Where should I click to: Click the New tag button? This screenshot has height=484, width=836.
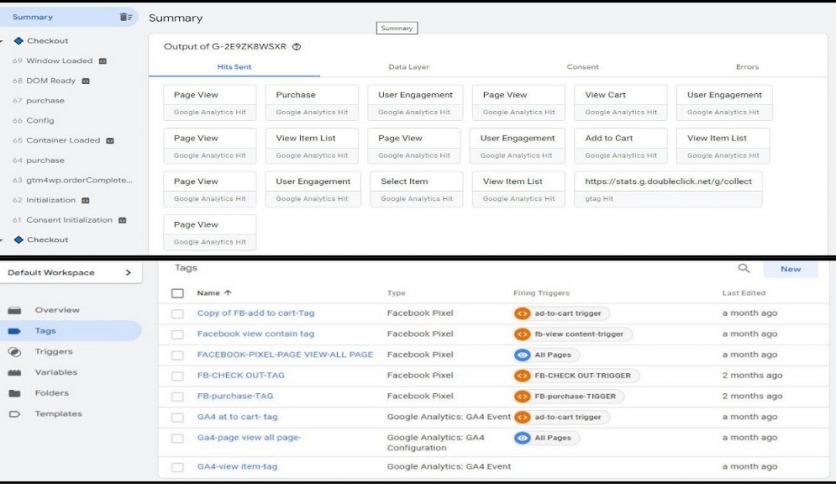point(791,269)
